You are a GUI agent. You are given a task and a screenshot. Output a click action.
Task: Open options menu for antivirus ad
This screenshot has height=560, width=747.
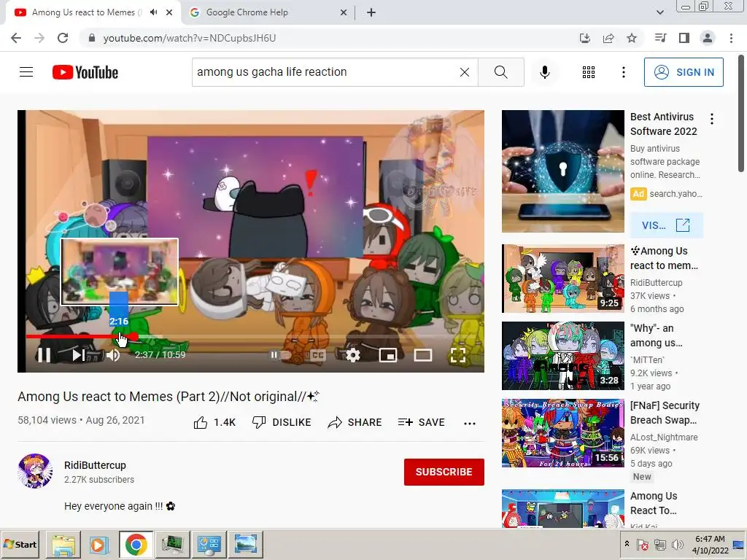point(712,119)
